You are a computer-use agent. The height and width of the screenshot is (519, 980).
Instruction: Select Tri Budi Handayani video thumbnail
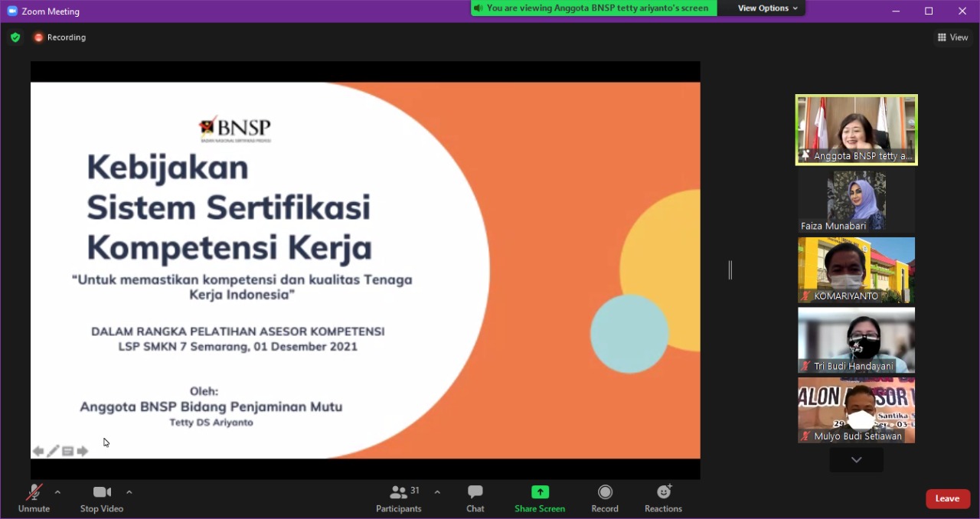(x=857, y=341)
